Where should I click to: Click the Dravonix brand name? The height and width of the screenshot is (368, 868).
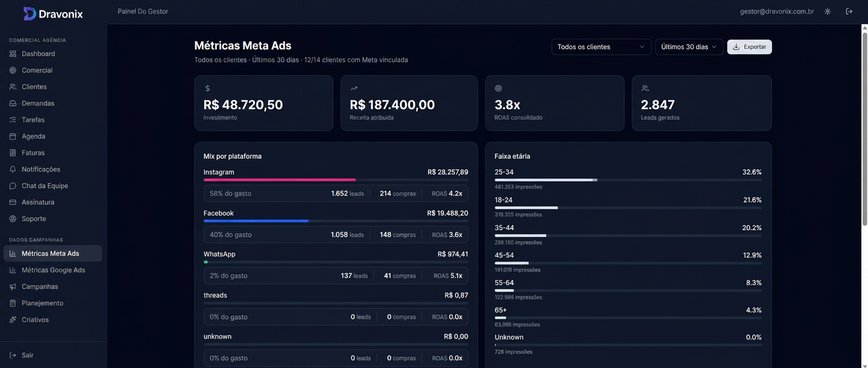pyautogui.click(x=61, y=14)
